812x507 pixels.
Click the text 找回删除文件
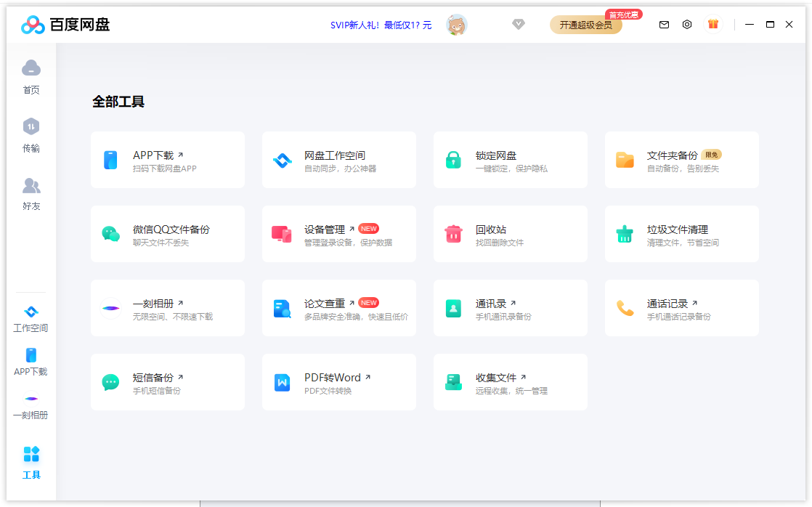point(500,243)
